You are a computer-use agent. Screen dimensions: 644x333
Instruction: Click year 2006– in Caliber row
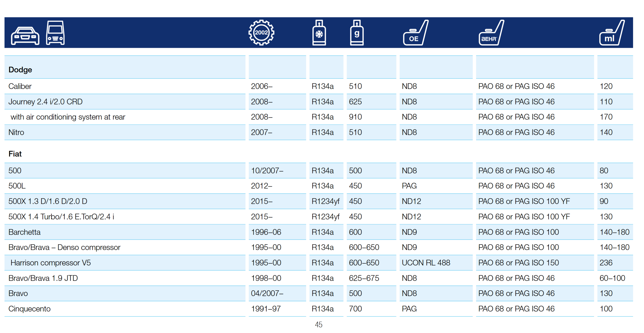[262, 86]
